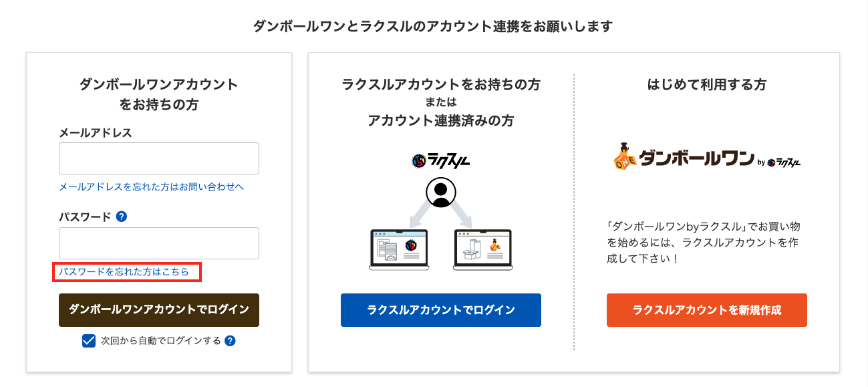This screenshot has height=387, width=868.
Task: Click the right laptop illustration with box icon
Action: coord(482,250)
